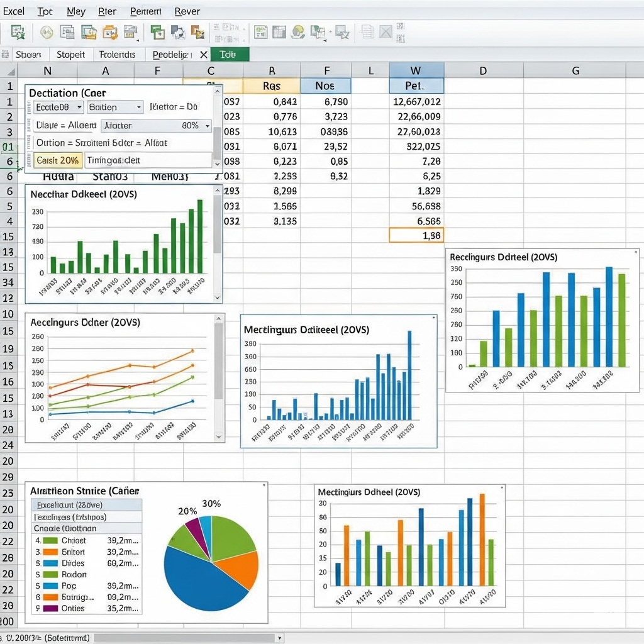Click the Dlaue = Alloertt field
Image resolution: width=644 pixels, height=644 pixels.
66,125
